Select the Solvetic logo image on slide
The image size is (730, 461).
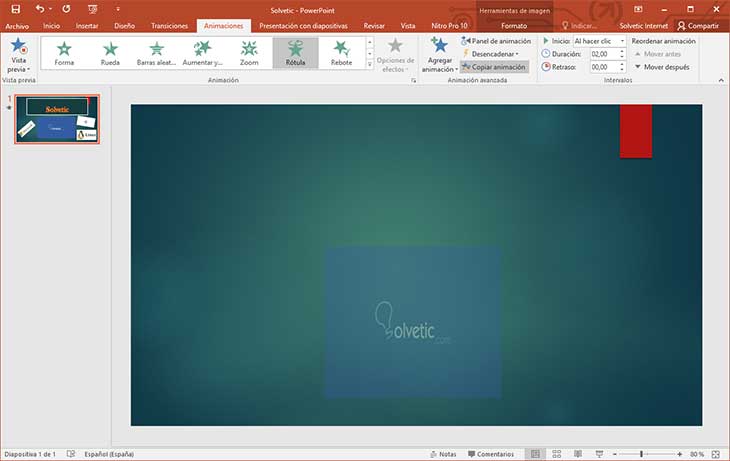click(x=412, y=322)
